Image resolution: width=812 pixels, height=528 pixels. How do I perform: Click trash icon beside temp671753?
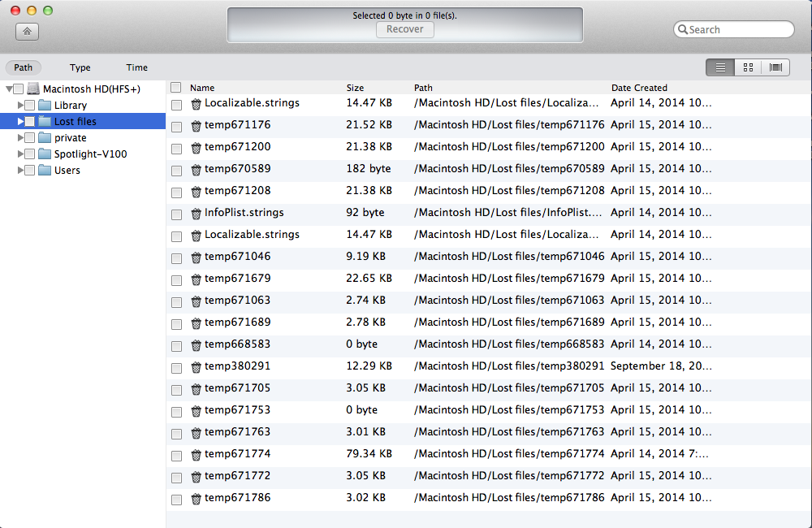(196, 411)
